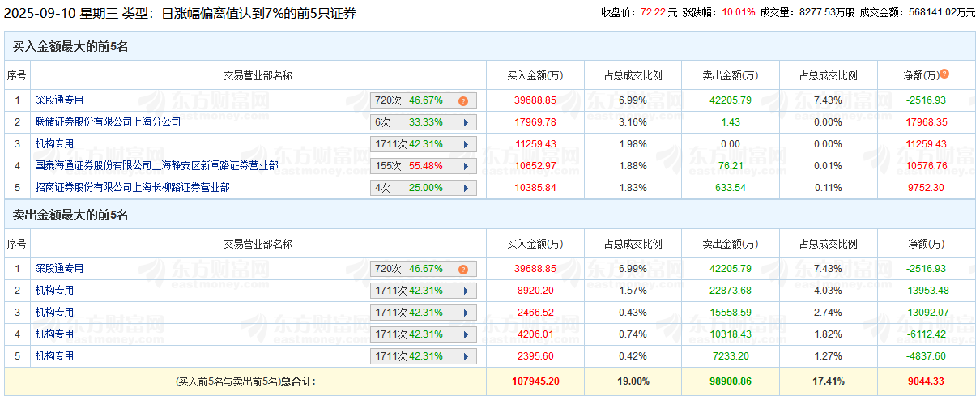Open 深股通专用 link in the sell list
980x400 pixels.
coord(59,269)
